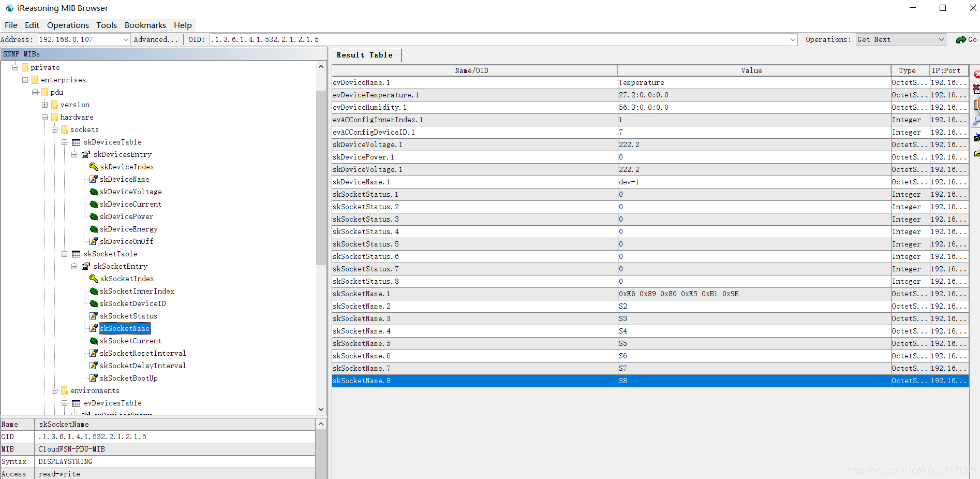Screen dimensions: 980x479
Task: Collapse the enterprises tree node
Action: point(25,80)
